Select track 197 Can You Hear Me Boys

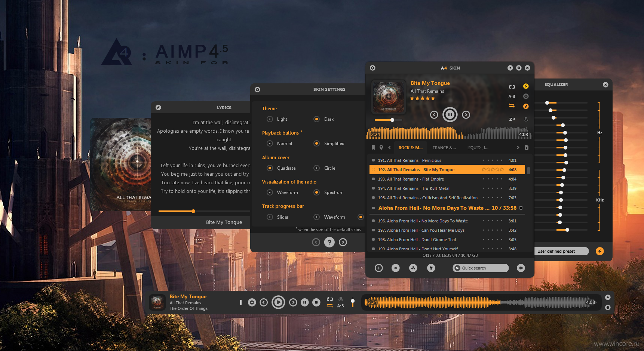pyautogui.click(x=447, y=230)
